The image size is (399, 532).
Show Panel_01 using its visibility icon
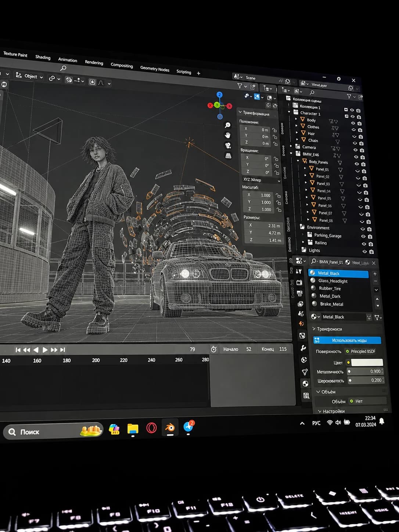[357, 171]
